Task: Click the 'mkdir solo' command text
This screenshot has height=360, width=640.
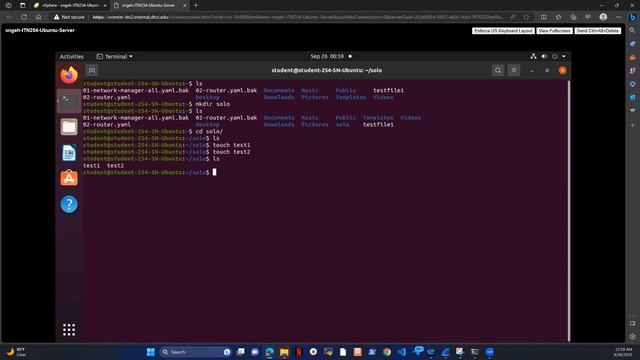Action: 212,104
